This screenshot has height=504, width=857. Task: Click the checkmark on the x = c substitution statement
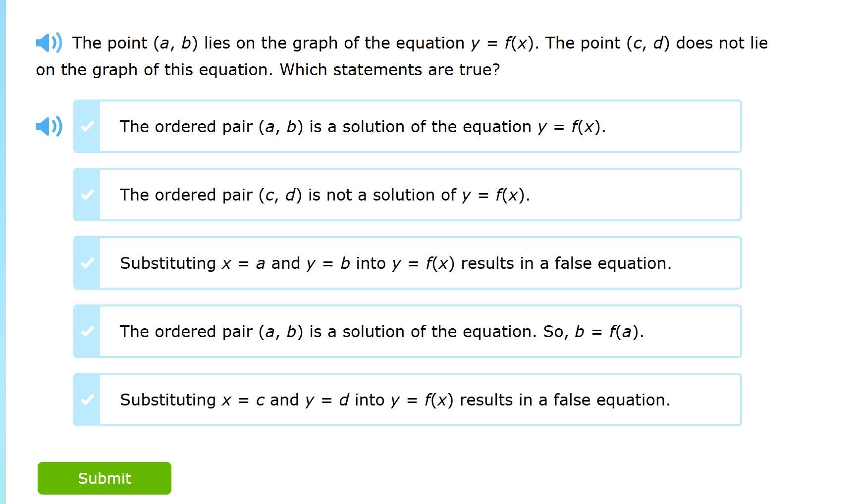[87, 400]
